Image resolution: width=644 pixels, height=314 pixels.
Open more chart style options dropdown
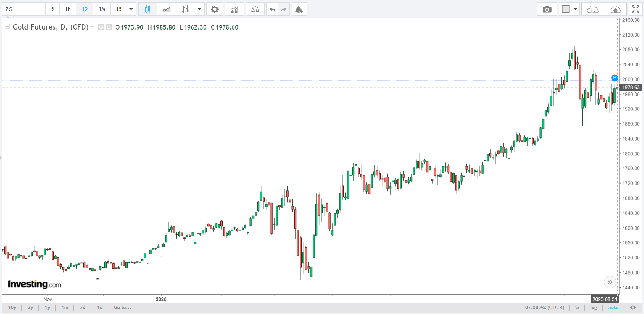[x=199, y=9]
